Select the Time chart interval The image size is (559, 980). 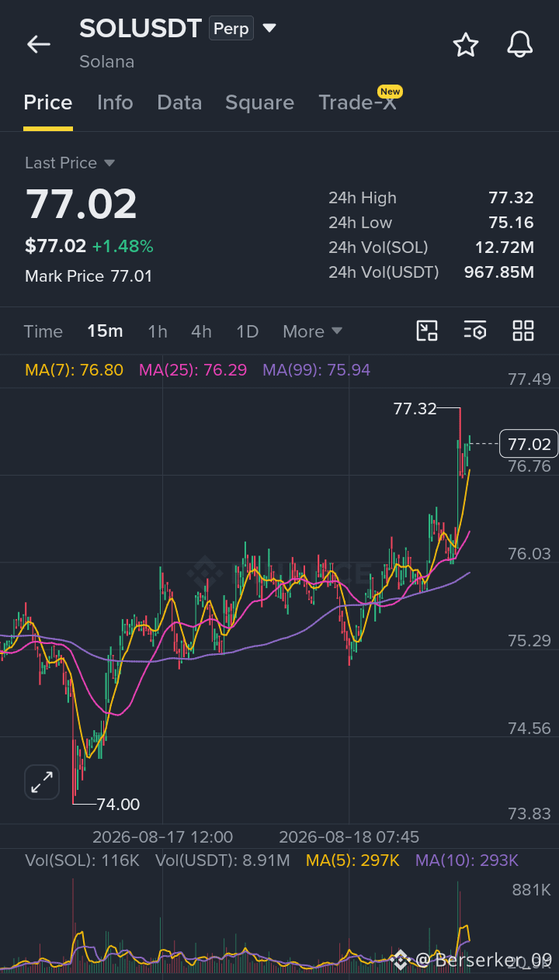click(x=43, y=331)
